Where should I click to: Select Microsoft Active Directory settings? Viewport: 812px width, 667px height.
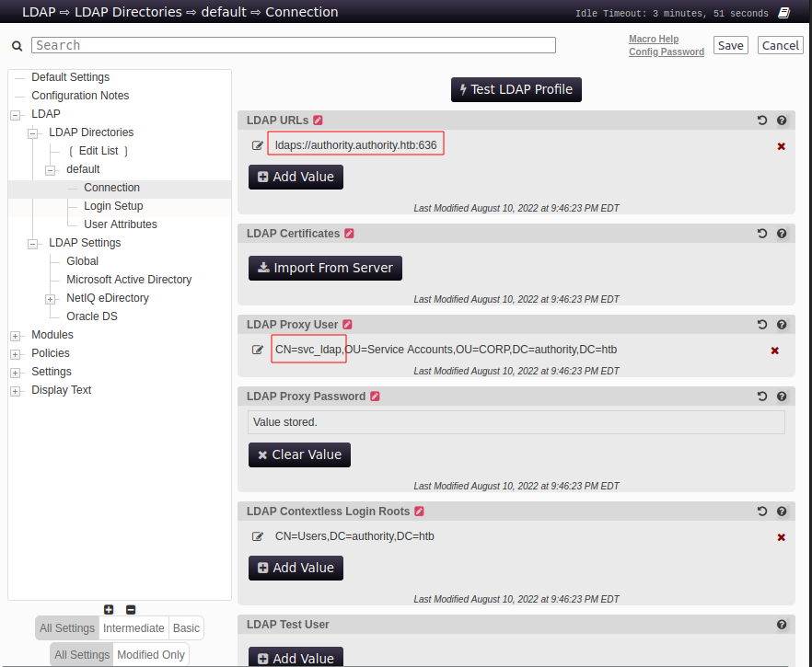(x=129, y=280)
